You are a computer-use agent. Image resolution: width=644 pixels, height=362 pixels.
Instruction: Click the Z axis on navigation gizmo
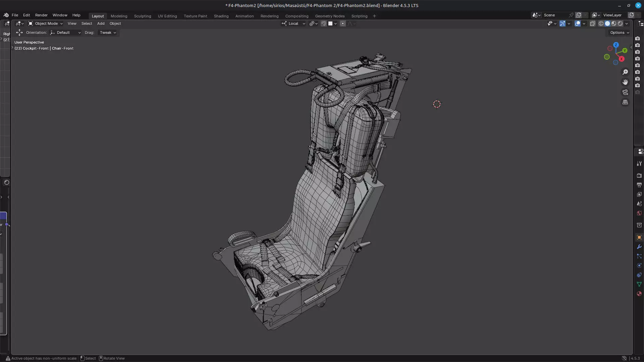click(x=616, y=45)
